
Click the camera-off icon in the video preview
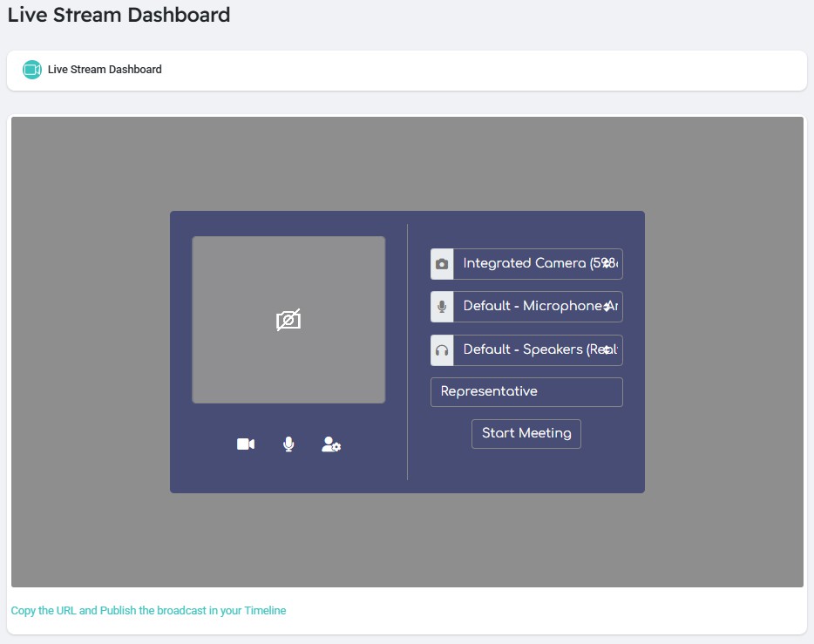click(288, 320)
